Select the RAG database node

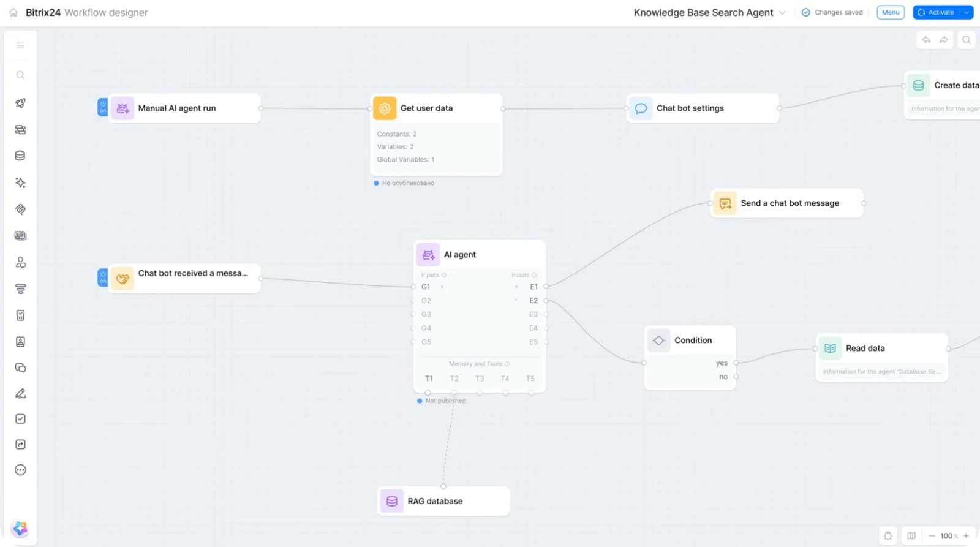click(x=443, y=501)
